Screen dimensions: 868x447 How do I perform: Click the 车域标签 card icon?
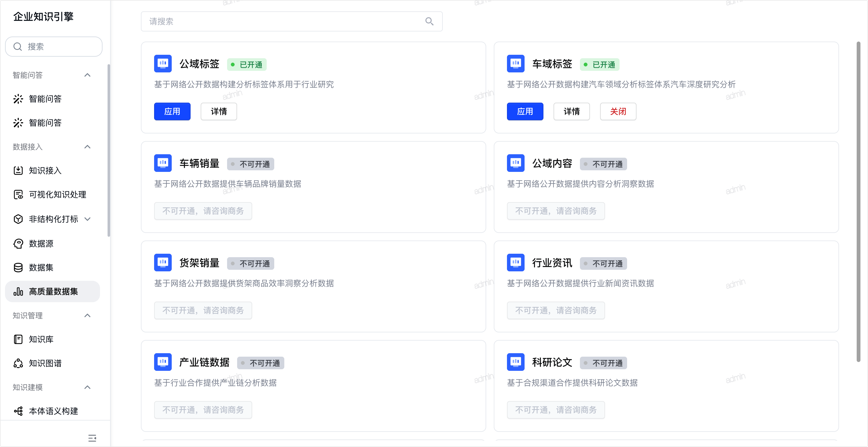coord(515,63)
